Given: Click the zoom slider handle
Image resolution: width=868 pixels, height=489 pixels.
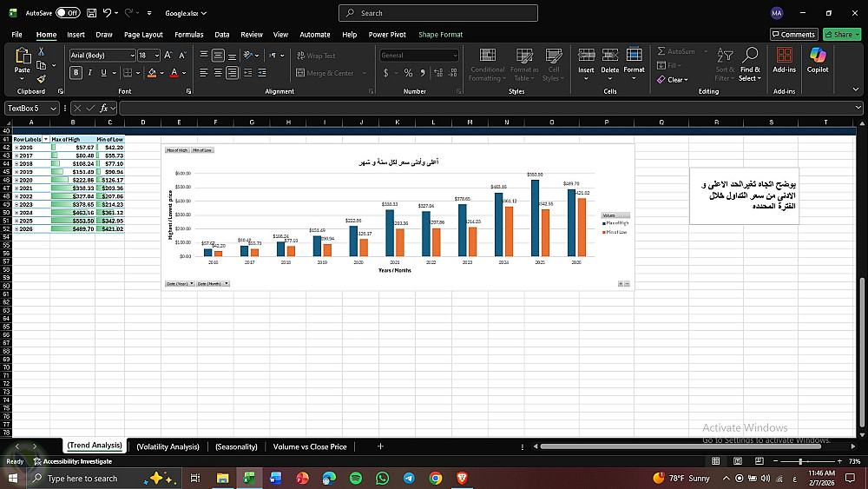Looking at the screenshot, I should pyautogui.click(x=800, y=461).
